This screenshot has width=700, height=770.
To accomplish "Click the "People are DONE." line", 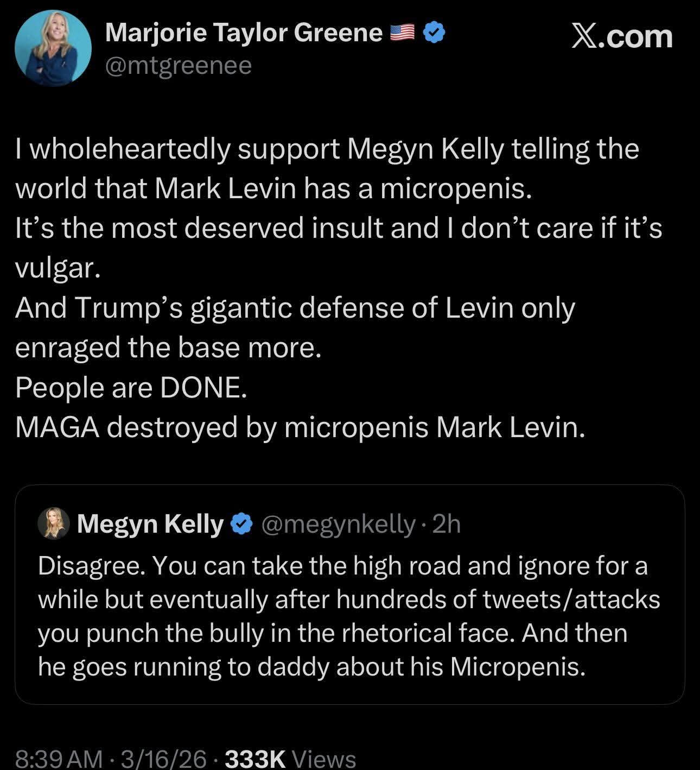I will [131, 388].
